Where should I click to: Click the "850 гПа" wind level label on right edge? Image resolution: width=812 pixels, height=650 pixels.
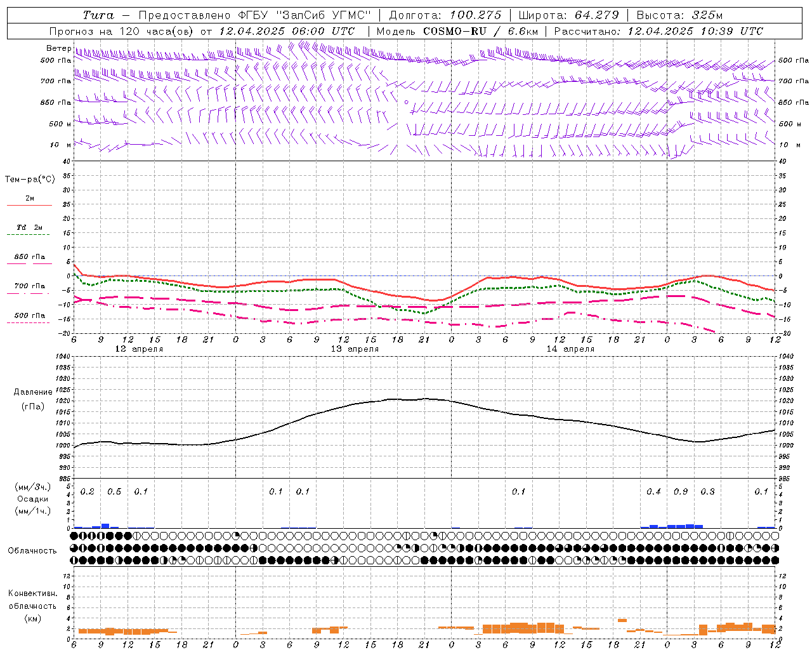pos(794,102)
